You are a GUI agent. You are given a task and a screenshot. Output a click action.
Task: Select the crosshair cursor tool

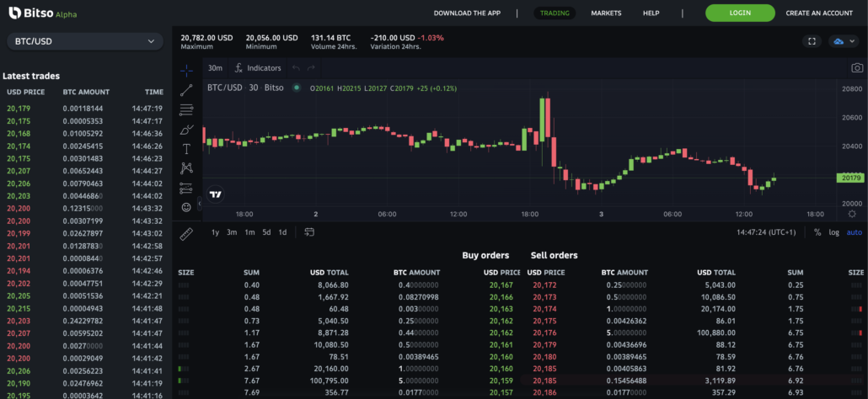click(186, 70)
